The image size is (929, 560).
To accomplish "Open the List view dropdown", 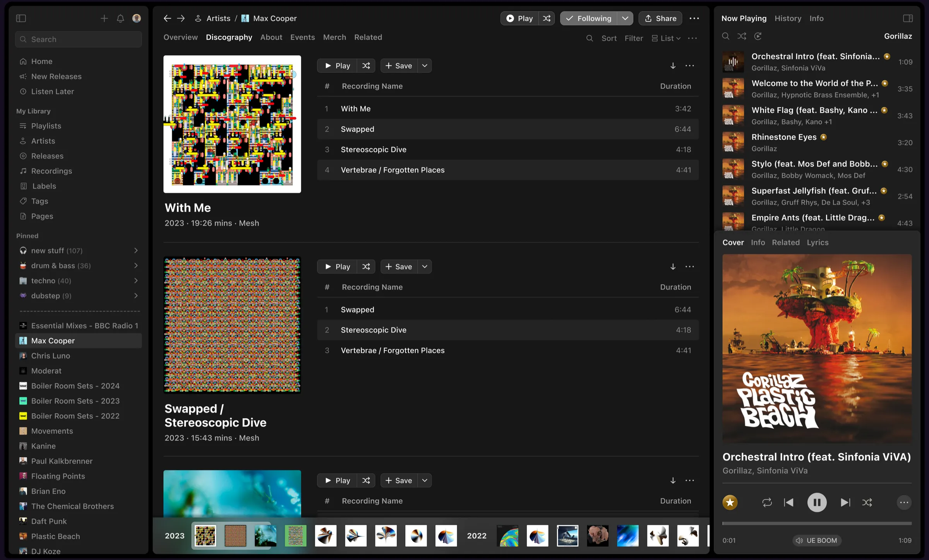I will tap(666, 38).
